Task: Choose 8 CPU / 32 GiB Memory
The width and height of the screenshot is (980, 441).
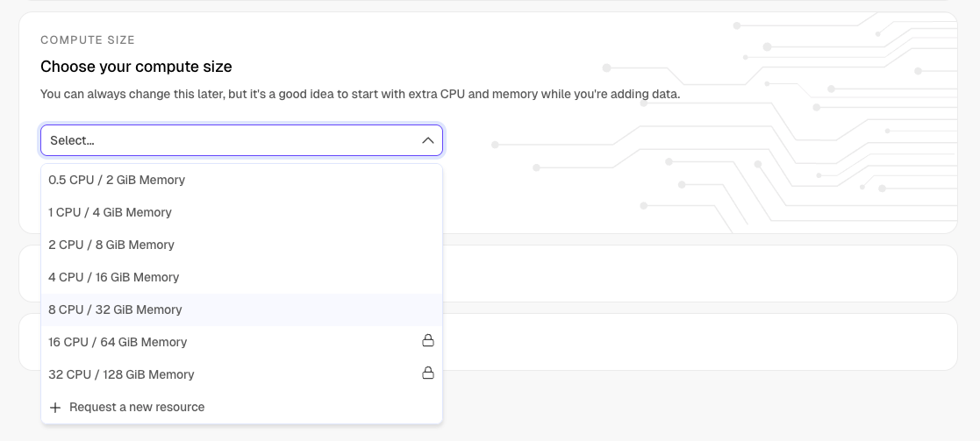Action: tap(115, 309)
